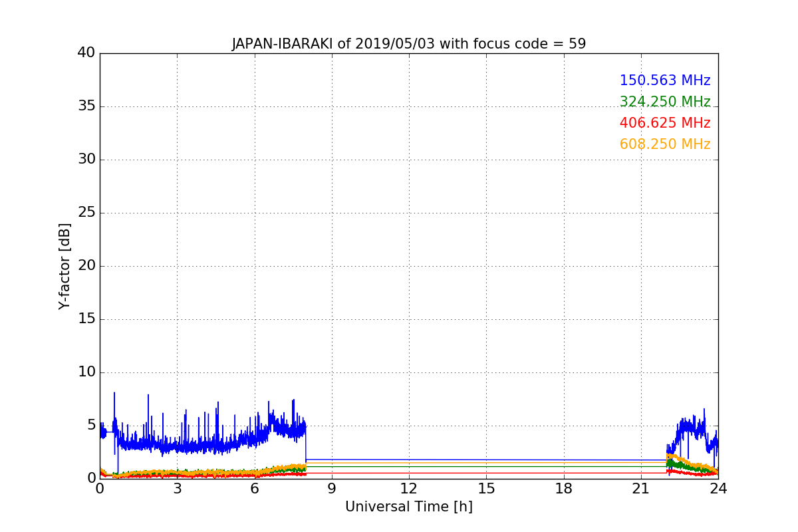This screenshot has height=532, width=798.
Task: Click the y-axis tick label 35
Action: click(86, 106)
